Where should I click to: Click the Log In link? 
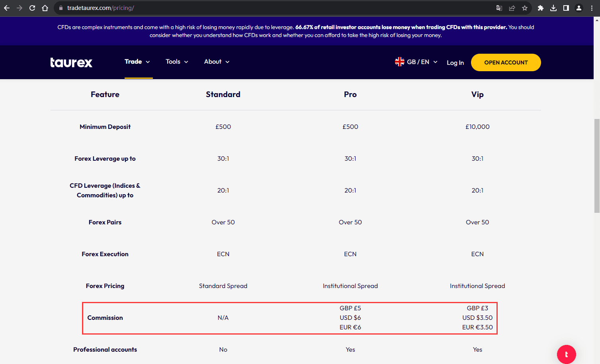tap(455, 63)
